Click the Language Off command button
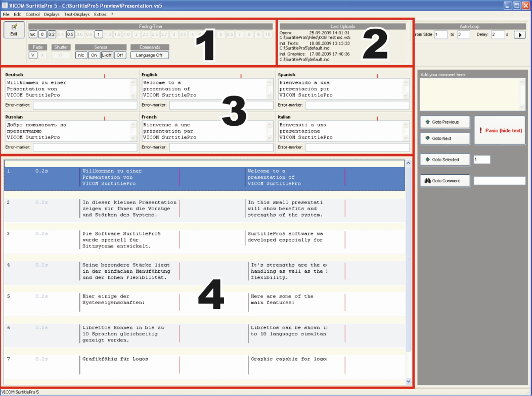532x396 pixels. click(149, 55)
